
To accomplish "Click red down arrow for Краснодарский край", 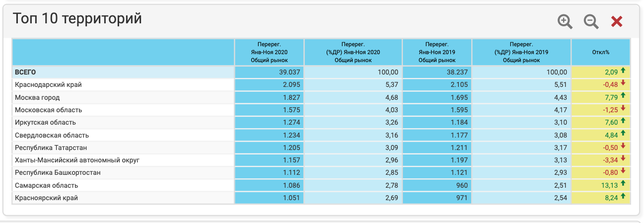I will [623, 84].
